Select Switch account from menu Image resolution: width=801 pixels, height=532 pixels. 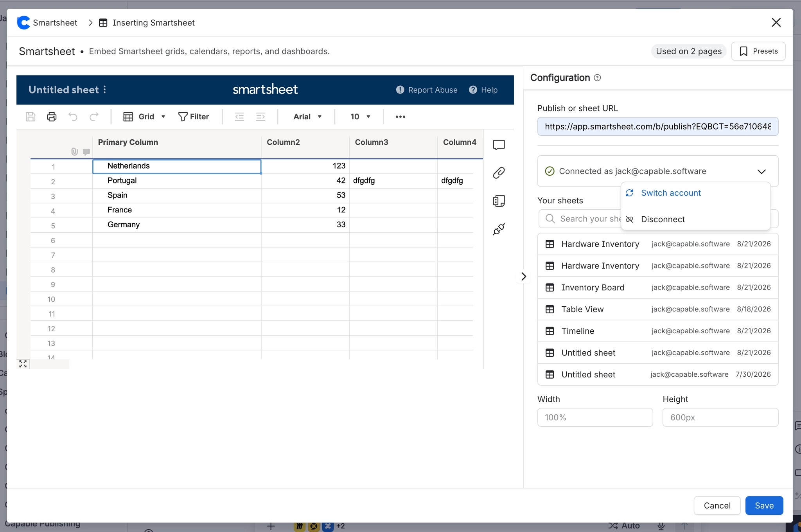[x=695, y=193]
